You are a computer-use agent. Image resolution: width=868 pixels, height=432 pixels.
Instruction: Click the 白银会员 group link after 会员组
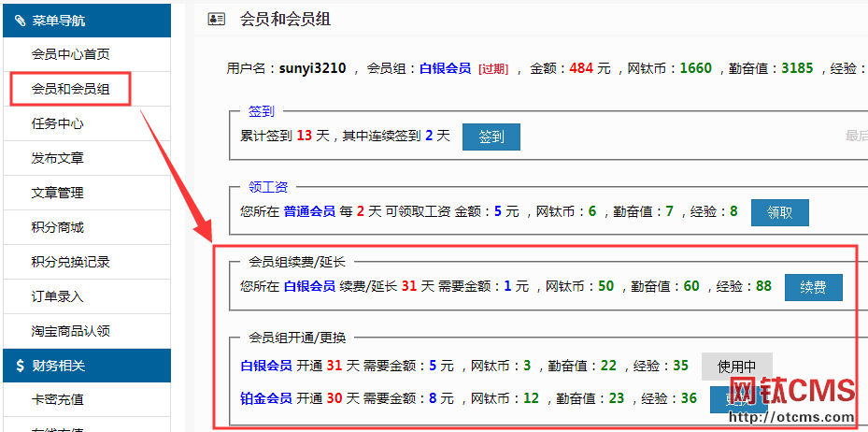click(x=445, y=68)
